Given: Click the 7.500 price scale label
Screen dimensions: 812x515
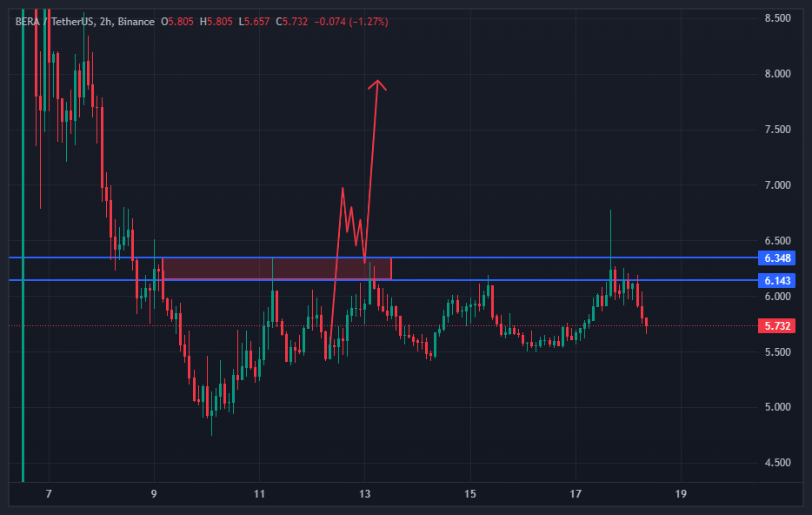Looking at the screenshot, I should pos(778,130).
